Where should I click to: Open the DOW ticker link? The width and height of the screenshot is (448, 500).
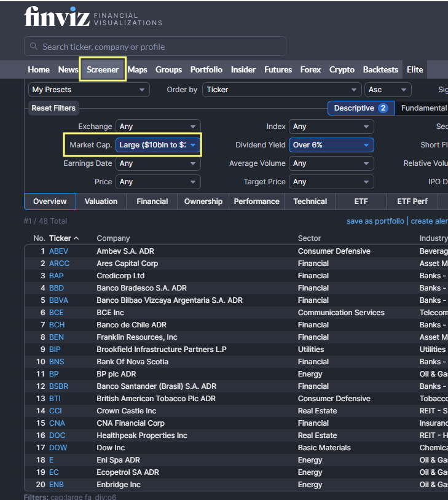coord(58,448)
